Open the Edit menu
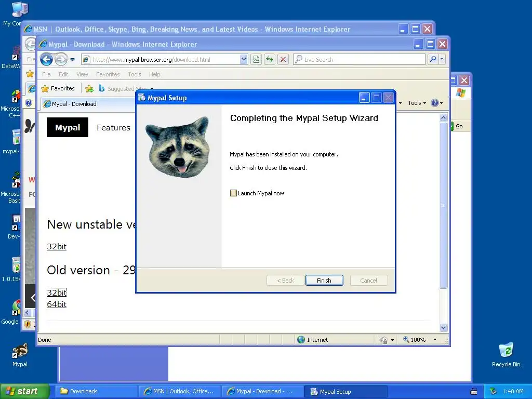This screenshot has width=532, height=399. [x=63, y=74]
